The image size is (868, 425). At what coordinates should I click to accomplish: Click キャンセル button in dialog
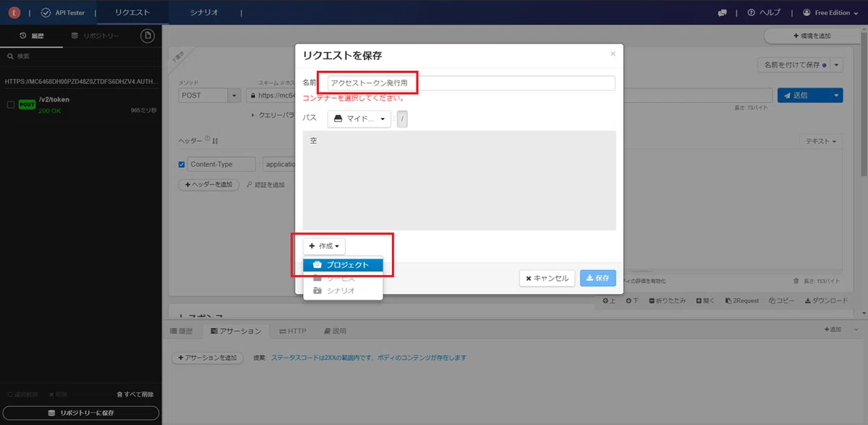pos(547,278)
